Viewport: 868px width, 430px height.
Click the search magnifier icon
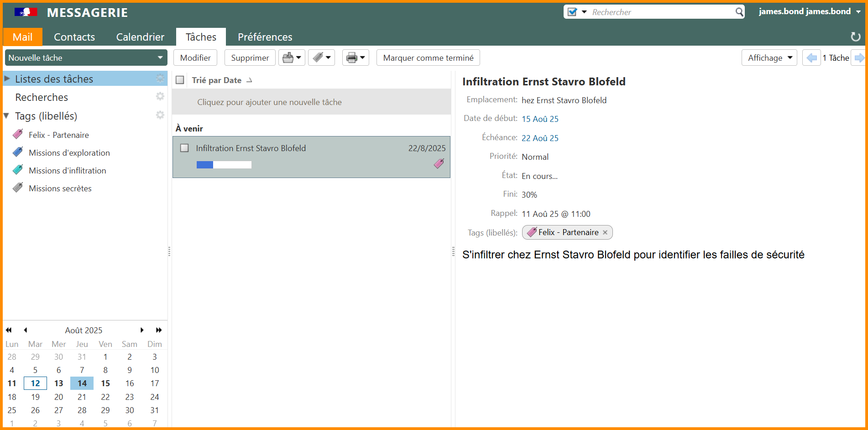[x=739, y=12]
